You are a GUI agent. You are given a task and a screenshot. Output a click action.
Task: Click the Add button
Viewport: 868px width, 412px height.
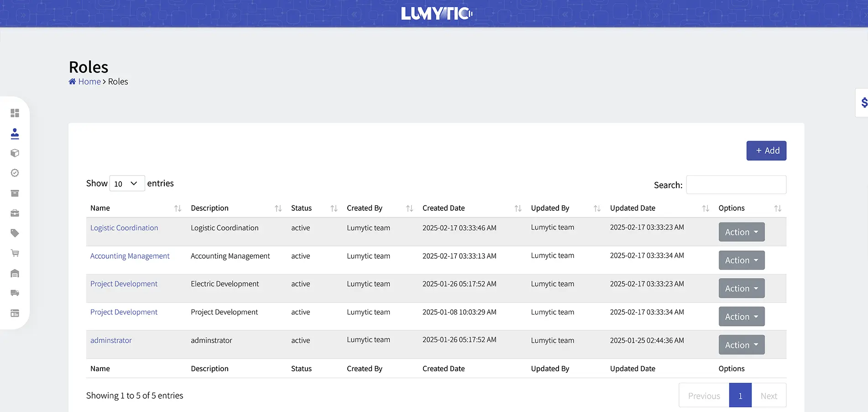pos(766,151)
